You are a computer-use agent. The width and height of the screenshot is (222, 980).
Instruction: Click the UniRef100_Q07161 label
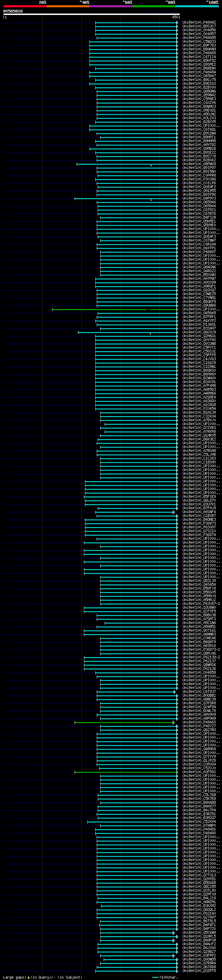click(199, 630)
